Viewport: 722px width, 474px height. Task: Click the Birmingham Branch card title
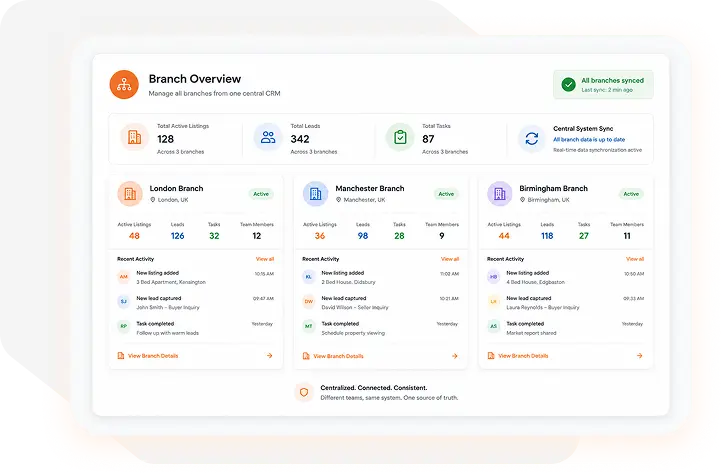(x=553, y=188)
